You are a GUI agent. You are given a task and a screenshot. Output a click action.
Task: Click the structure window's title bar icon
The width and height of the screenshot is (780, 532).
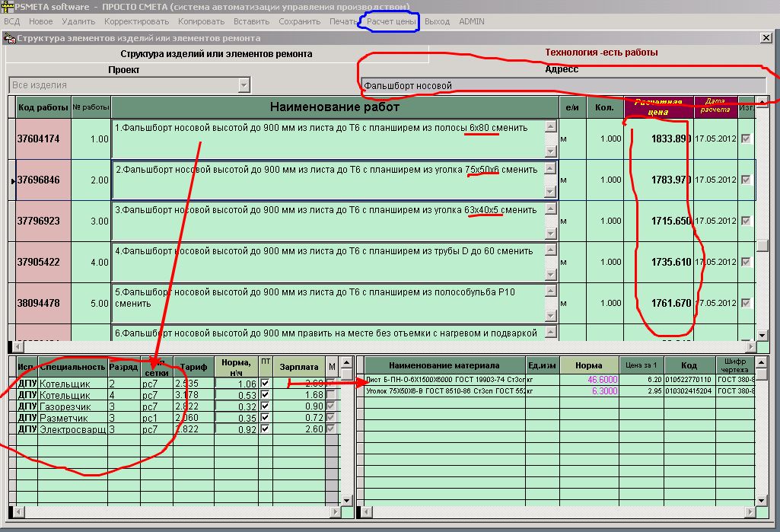tap(10, 37)
